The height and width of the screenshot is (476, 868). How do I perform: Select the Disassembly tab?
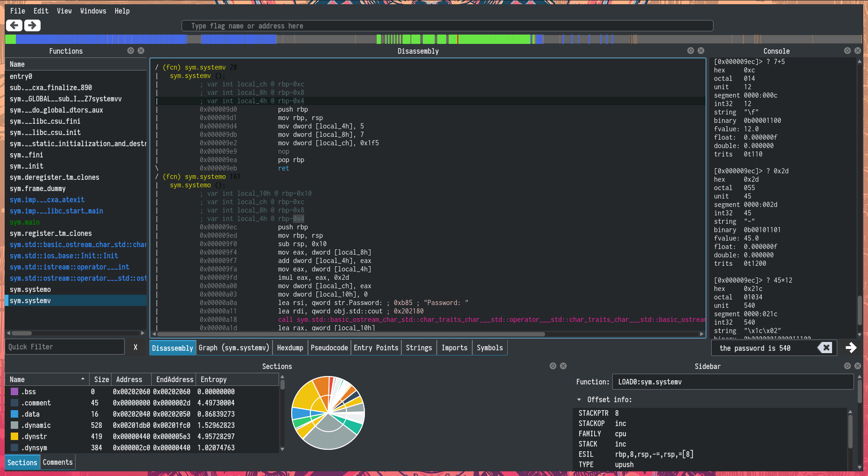tap(173, 348)
